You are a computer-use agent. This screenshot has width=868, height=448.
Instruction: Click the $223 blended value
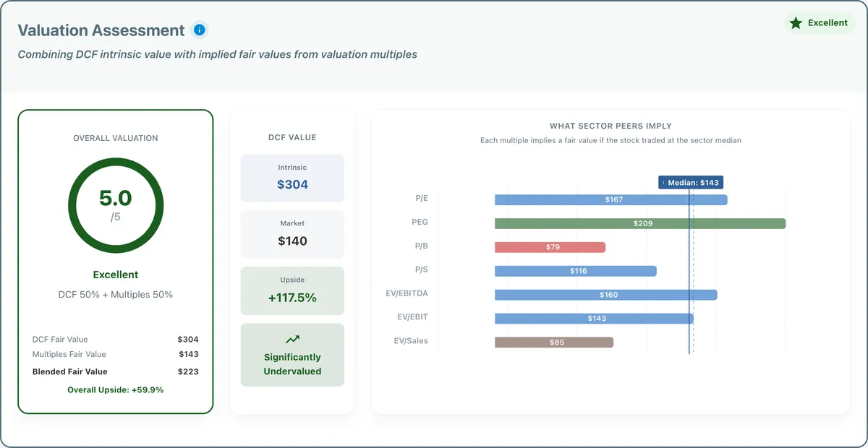188,371
